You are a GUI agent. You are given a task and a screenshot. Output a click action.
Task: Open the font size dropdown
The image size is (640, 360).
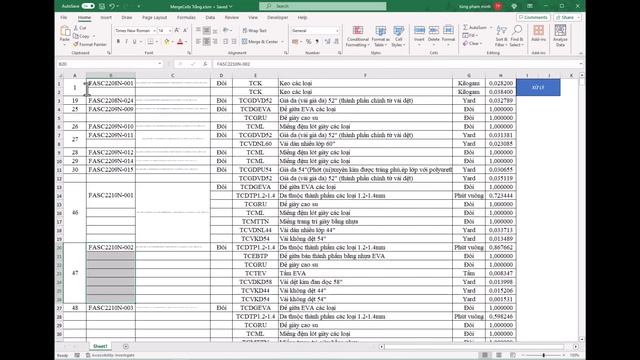(170, 31)
